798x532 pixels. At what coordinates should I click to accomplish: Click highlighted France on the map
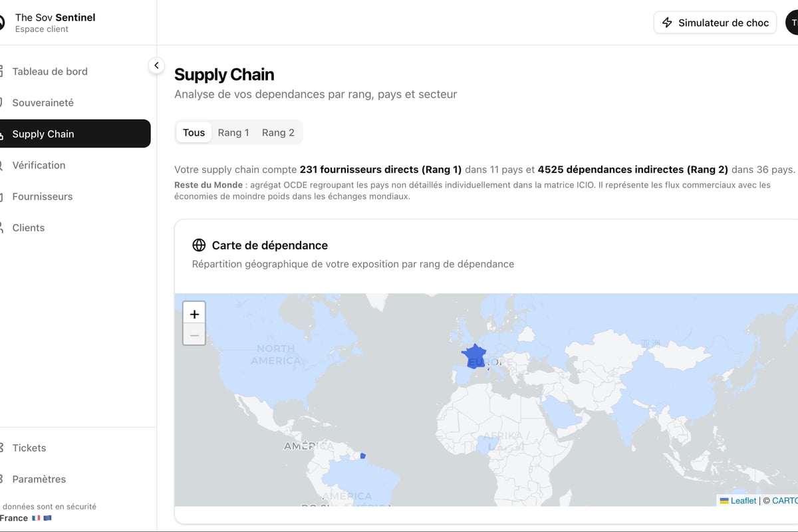point(475,354)
